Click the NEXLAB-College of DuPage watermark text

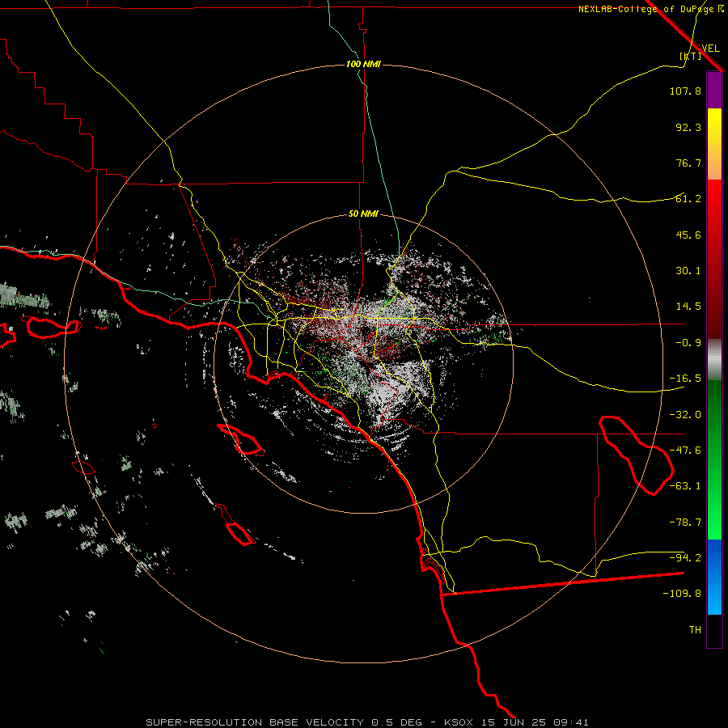[646, 9]
